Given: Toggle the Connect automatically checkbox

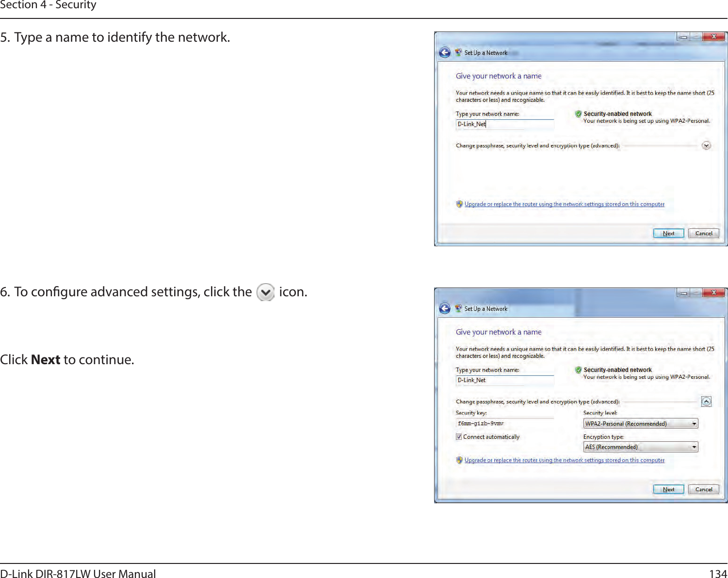Looking at the screenshot, I should pos(459,437).
